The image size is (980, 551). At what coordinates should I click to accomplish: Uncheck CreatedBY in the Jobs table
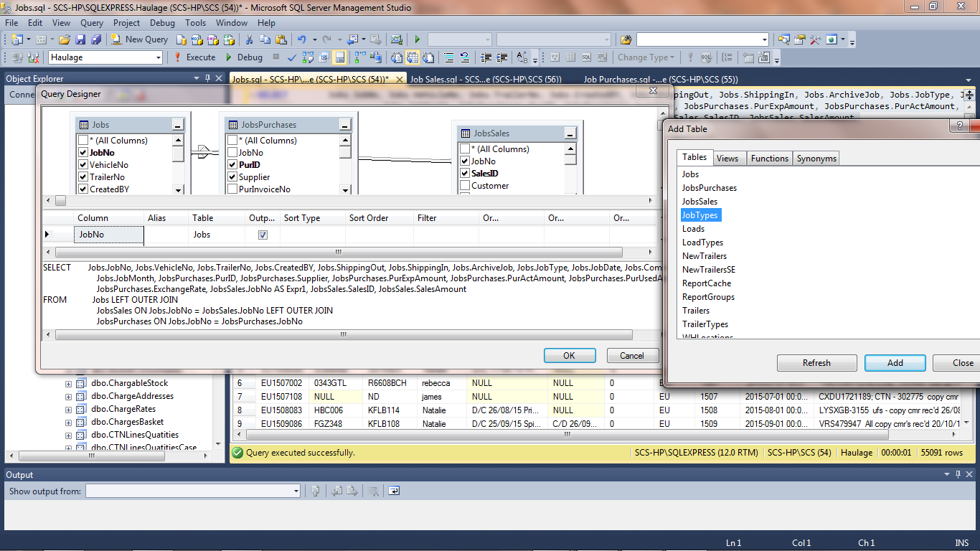83,189
